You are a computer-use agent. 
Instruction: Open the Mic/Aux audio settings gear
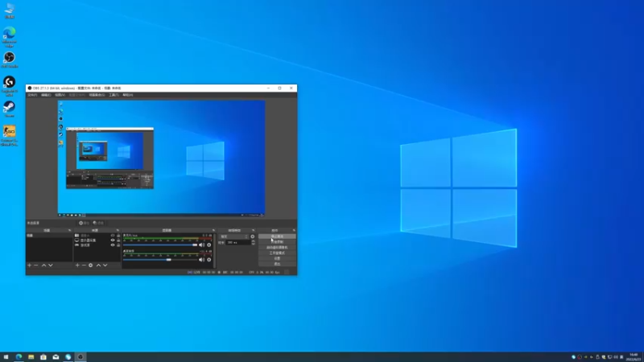(x=209, y=245)
